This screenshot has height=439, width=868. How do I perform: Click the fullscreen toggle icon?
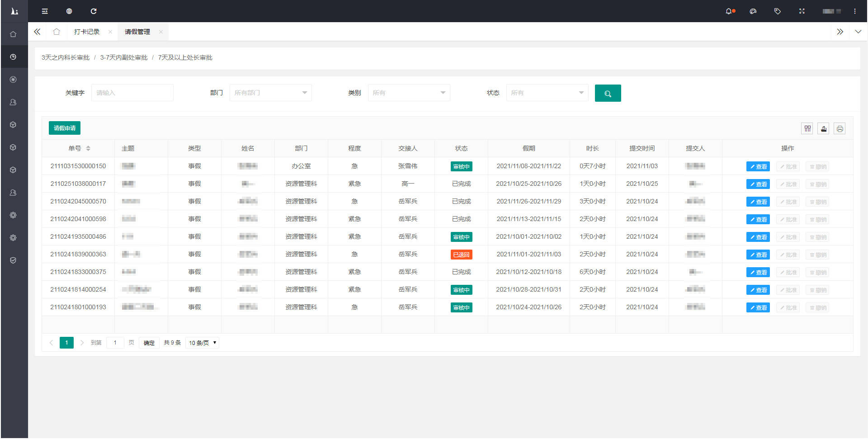coord(802,11)
